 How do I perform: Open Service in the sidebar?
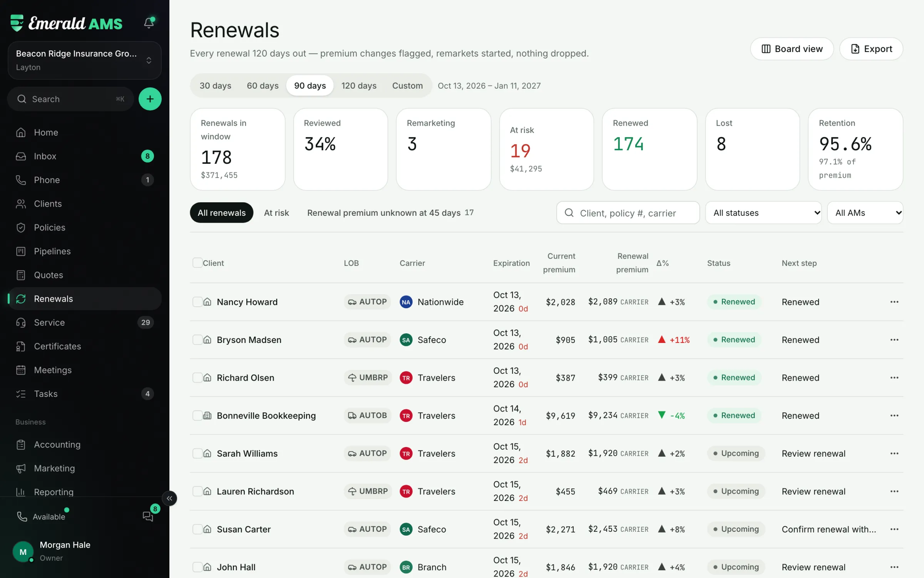tap(84, 323)
